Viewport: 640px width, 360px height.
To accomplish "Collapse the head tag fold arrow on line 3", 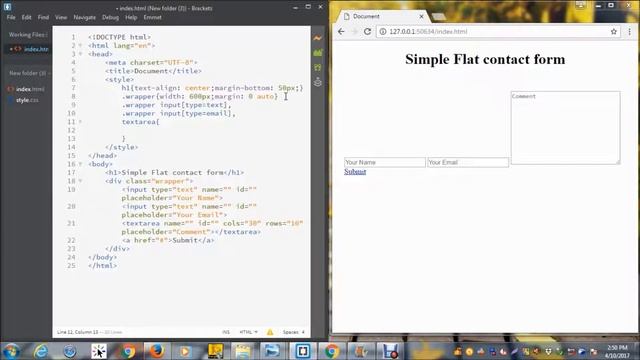I will coord(80,54).
